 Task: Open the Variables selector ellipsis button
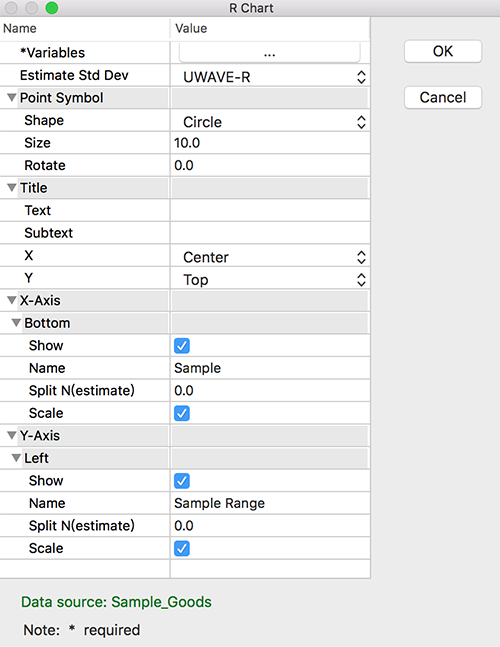coord(270,53)
